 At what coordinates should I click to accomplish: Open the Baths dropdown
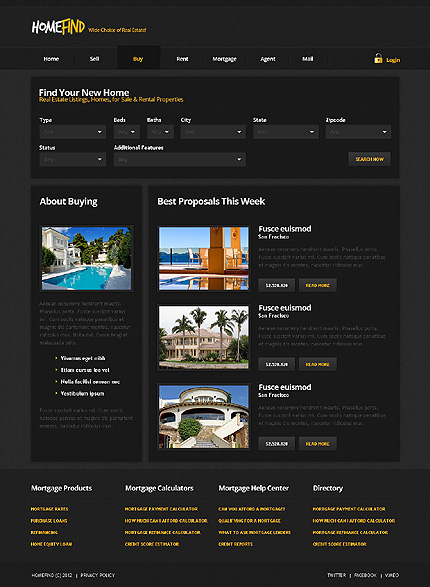point(160,132)
